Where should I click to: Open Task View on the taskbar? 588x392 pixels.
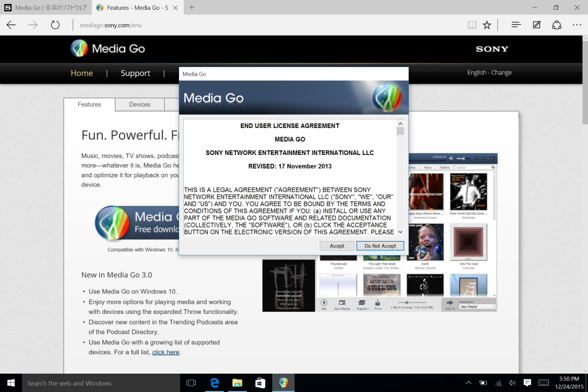(191, 383)
